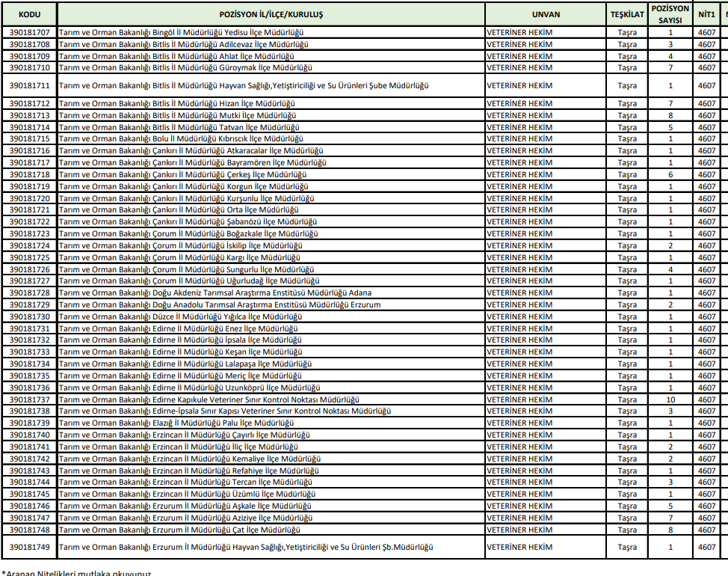This screenshot has height=576, width=728.
Task: Click the Erzurum Hayvan Sağlığı Şb.Müdürlüğü entry
Action: (x=246, y=548)
